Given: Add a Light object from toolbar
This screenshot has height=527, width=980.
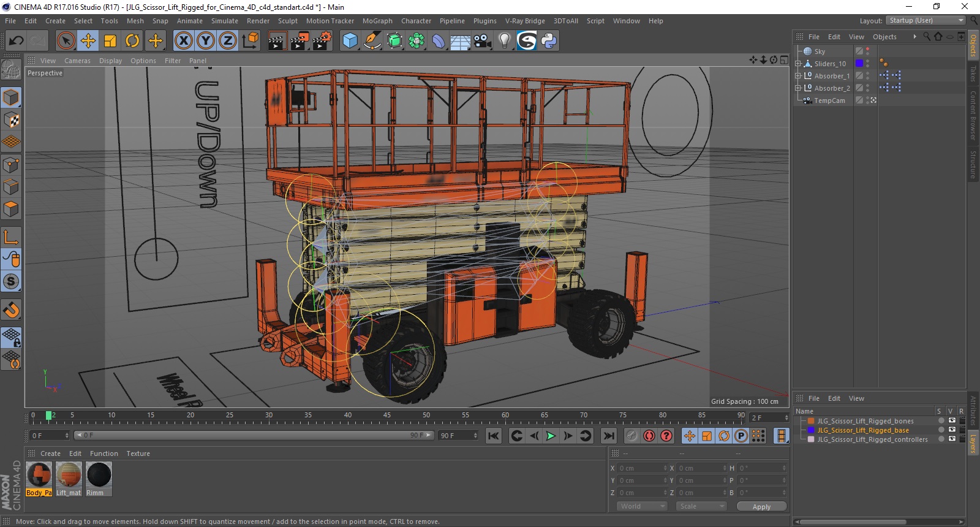Looking at the screenshot, I should coord(504,41).
